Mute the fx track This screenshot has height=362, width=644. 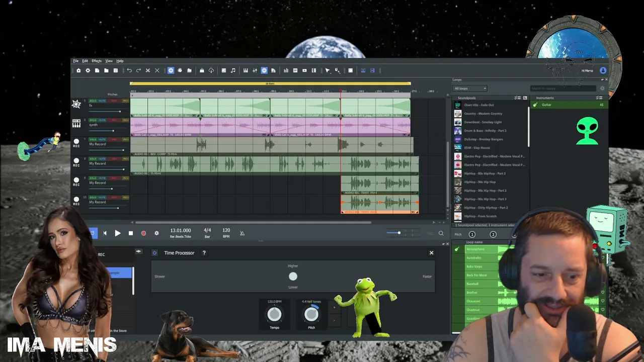102,101
